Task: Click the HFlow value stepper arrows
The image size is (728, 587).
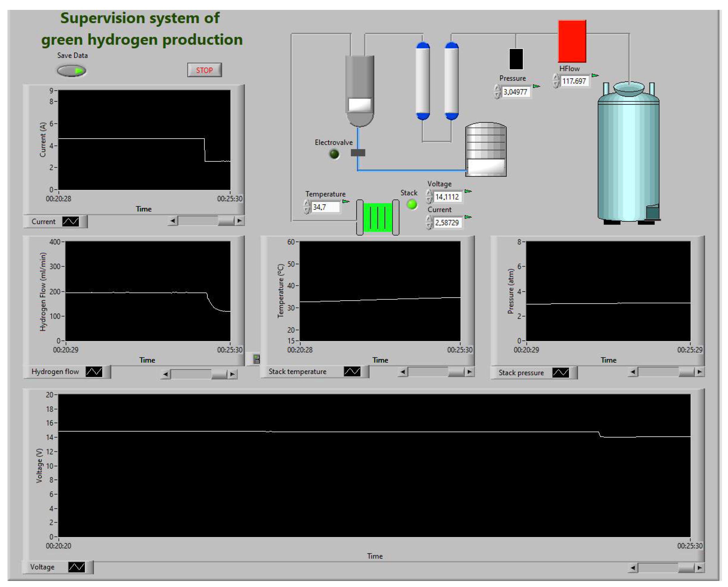Action: pos(556,81)
